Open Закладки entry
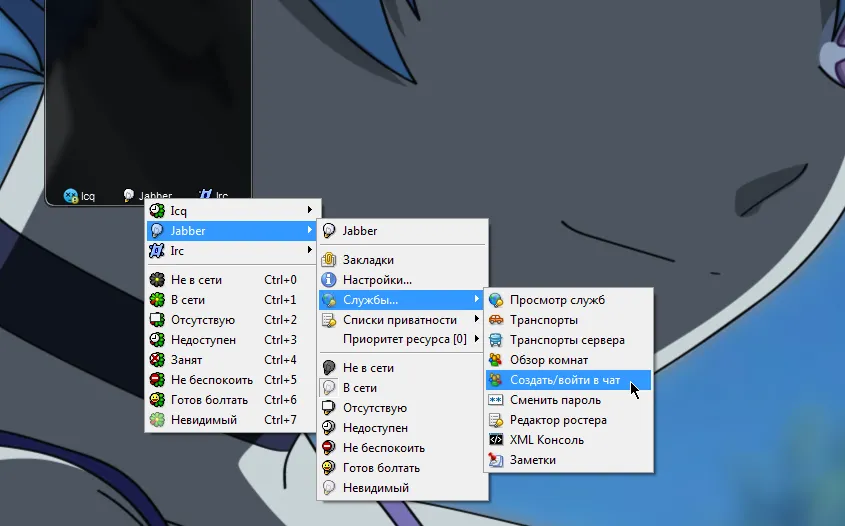 403,260
